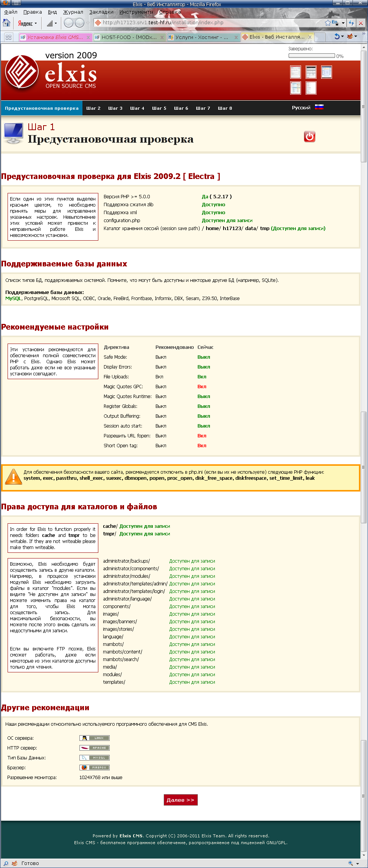Stop loading with the red X button
Viewport: 368px width, 868px height.
[x=361, y=23]
